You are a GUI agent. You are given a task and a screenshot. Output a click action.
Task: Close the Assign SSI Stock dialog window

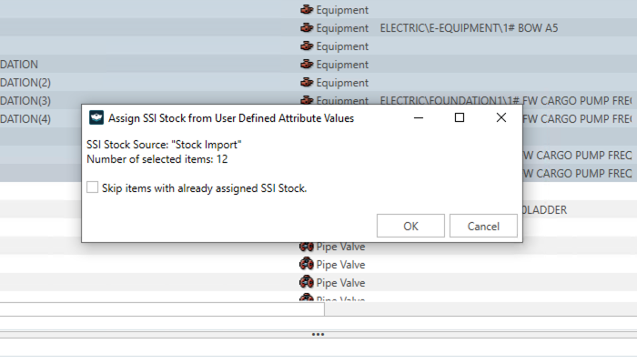[x=500, y=117]
